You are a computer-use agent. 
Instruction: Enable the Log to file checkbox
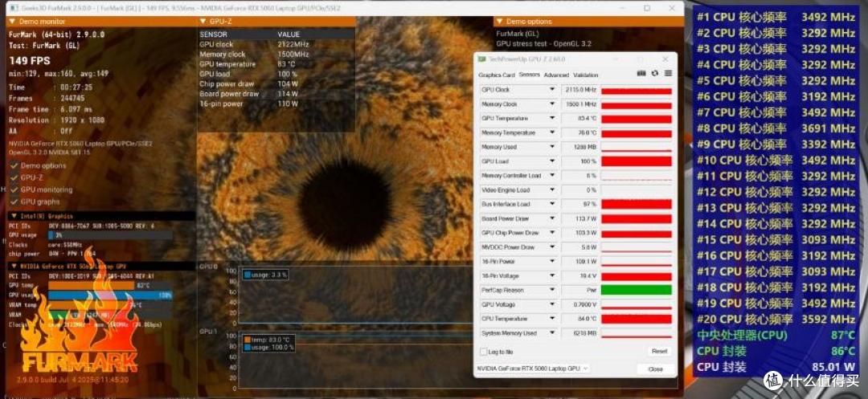point(483,352)
